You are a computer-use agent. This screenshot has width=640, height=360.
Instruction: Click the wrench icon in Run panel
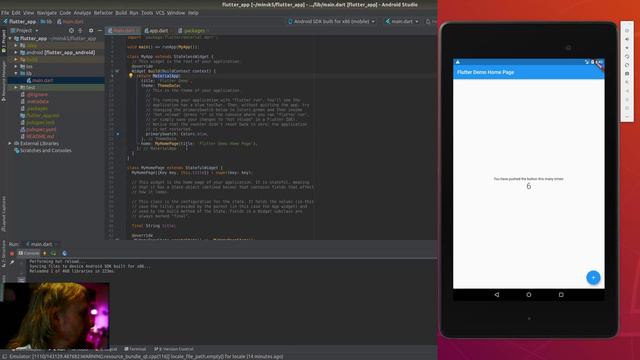tap(12, 262)
